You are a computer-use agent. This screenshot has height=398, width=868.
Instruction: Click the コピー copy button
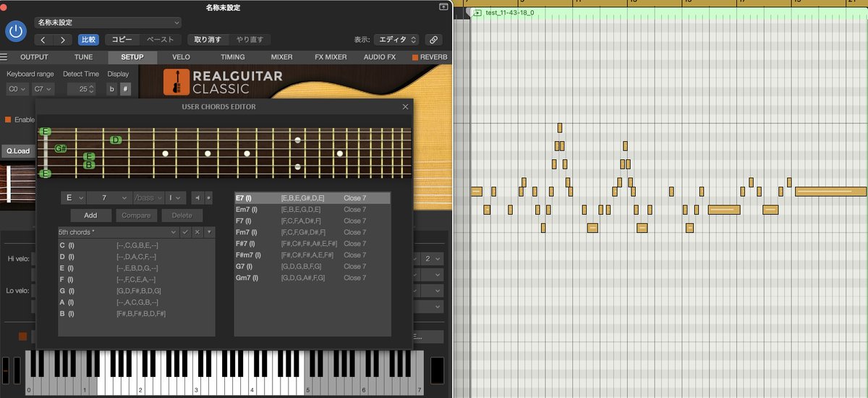(x=122, y=40)
